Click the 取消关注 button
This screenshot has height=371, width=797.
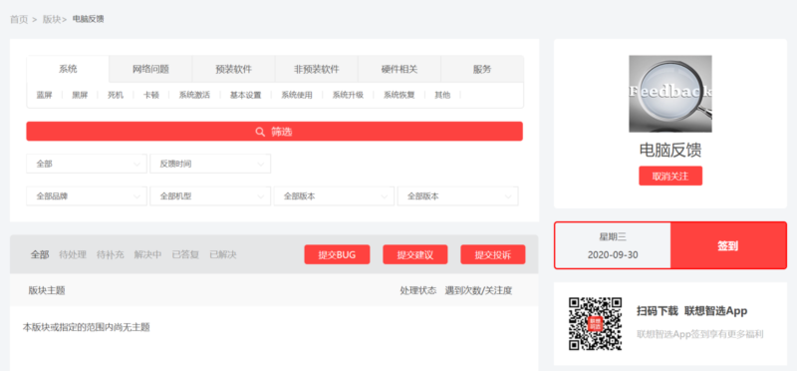click(670, 176)
